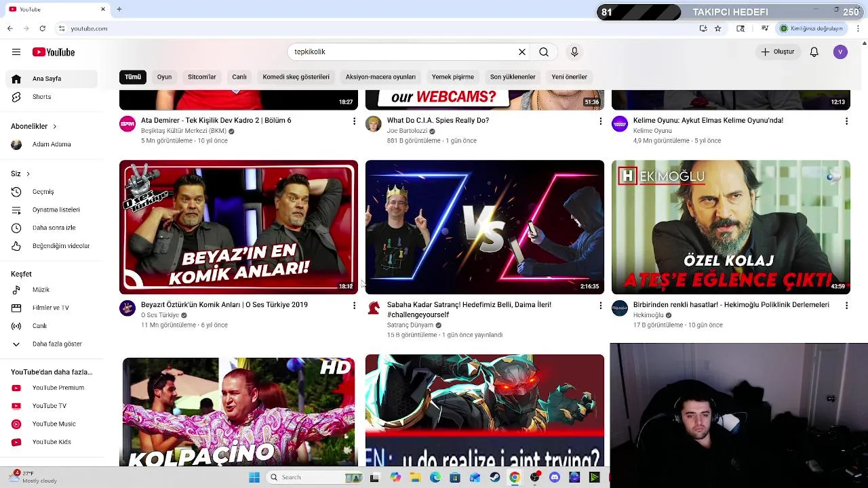Open Oynatma listeleri in the sidebar
868x488 pixels.
pos(53,210)
